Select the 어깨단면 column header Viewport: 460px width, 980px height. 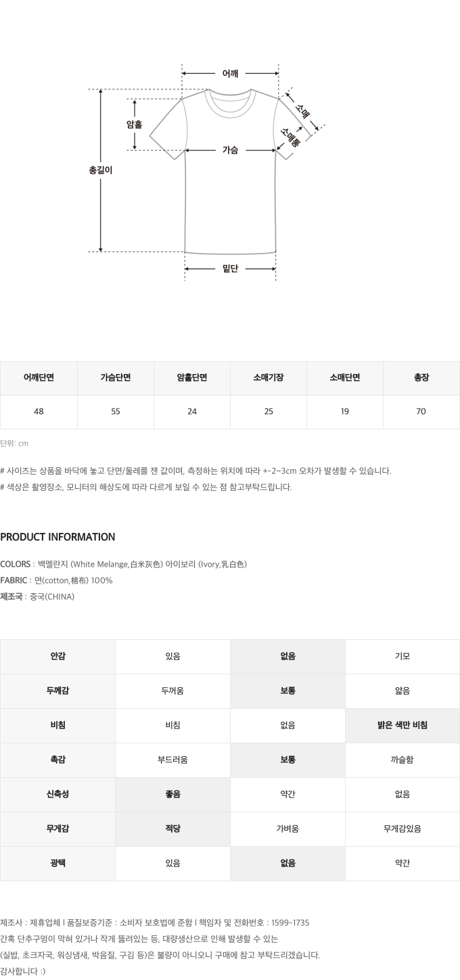pos(39,378)
